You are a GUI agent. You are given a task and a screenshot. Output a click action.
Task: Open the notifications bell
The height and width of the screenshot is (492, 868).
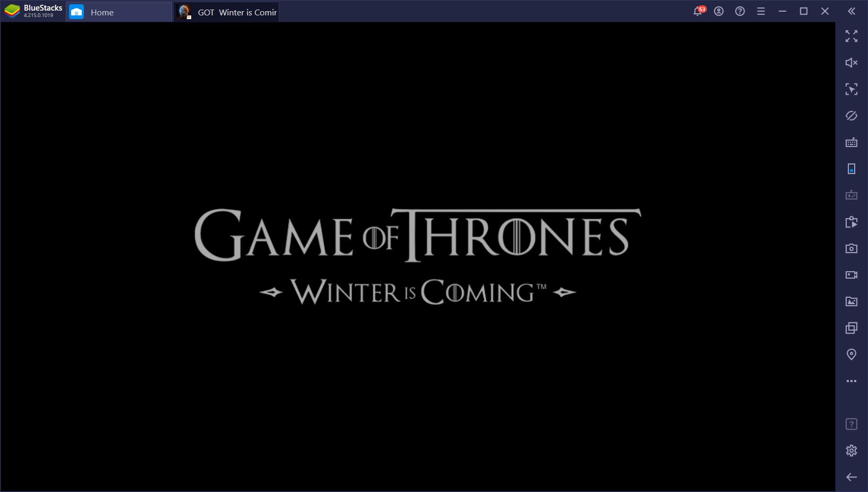(x=698, y=11)
